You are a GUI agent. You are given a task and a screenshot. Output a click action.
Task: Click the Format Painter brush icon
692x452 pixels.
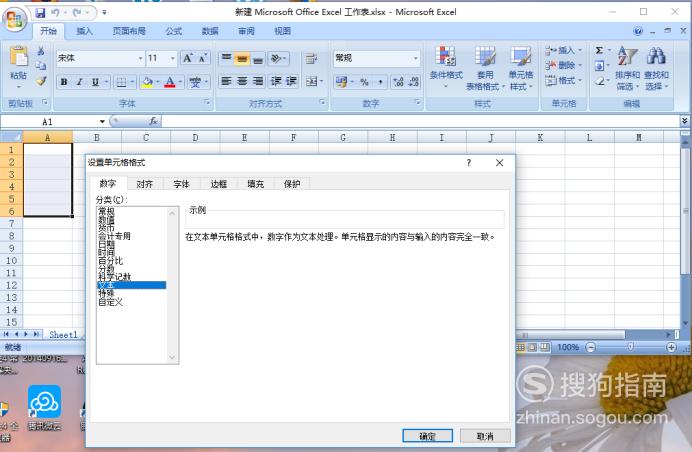click(x=41, y=80)
